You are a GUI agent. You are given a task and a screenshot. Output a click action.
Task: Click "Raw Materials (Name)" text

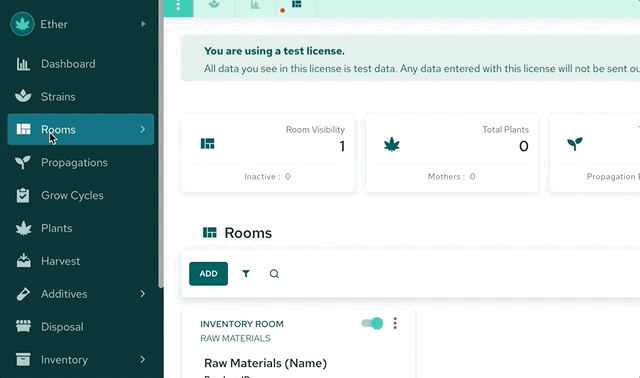[265, 363]
